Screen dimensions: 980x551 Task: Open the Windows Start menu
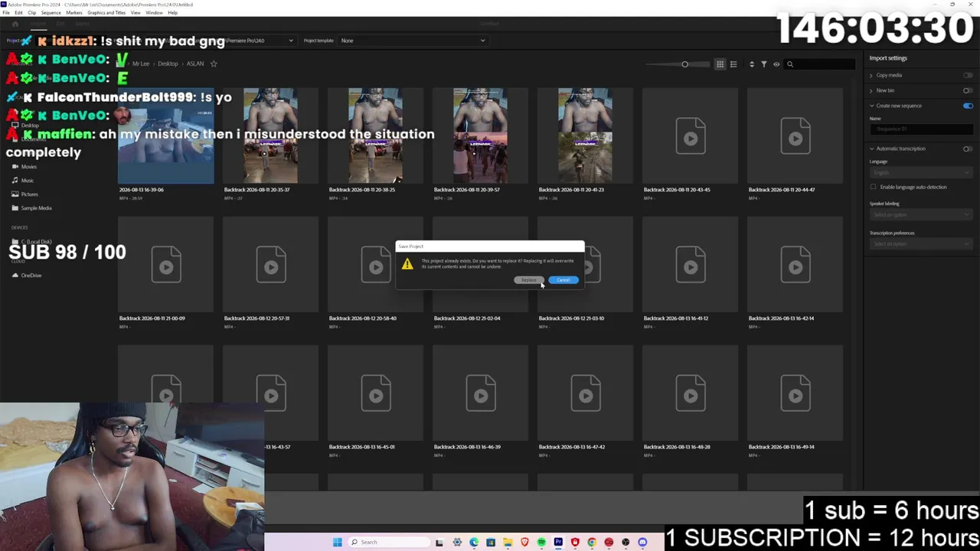(338, 543)
